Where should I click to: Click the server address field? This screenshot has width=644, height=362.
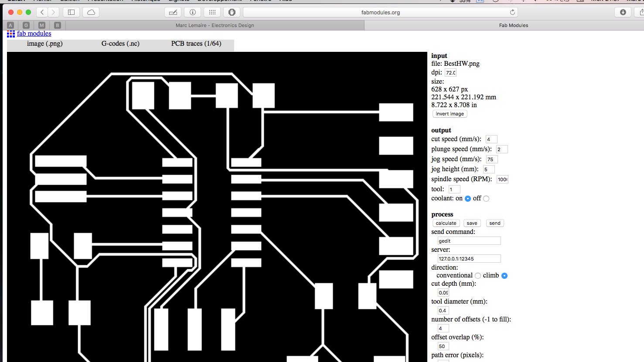coord(469,259)
